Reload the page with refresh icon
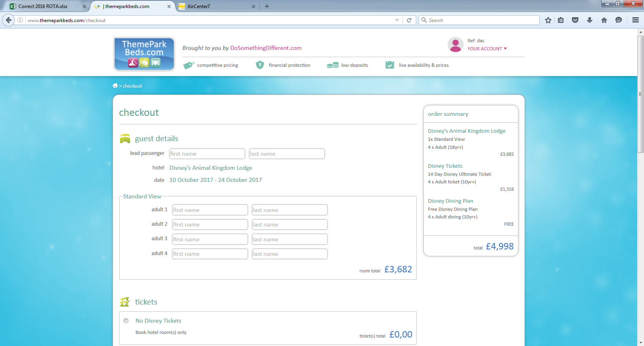Screen dimensions: 644x346 click(x=409, y=20)
